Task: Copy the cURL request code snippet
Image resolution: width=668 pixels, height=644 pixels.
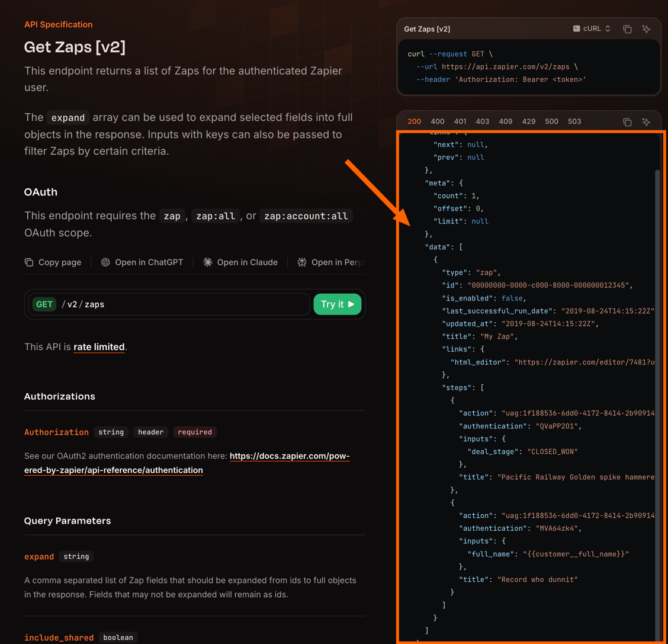Action: [627, 29]
